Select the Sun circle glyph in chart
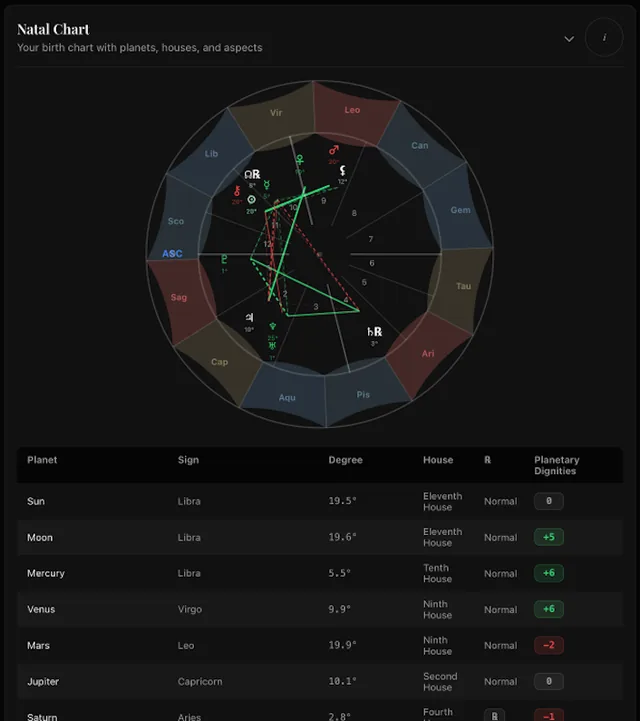The width and height of the screenshot is (640, 721). tap(251, 200)
